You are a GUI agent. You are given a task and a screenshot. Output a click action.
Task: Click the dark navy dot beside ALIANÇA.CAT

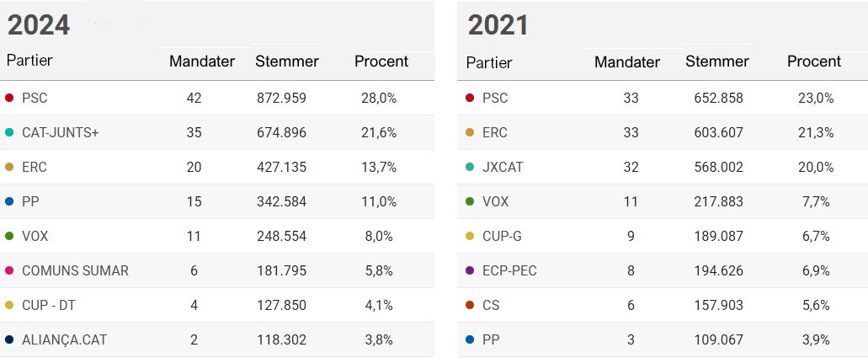pos(9,340)
